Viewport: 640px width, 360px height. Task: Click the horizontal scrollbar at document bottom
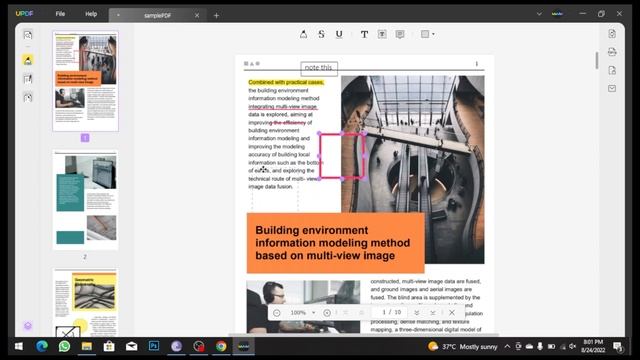point(363,335)
